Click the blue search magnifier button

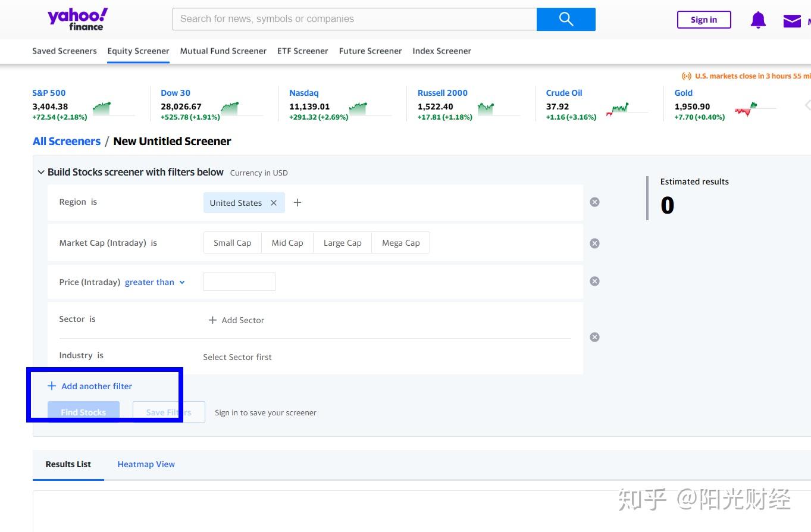[566, 19]
